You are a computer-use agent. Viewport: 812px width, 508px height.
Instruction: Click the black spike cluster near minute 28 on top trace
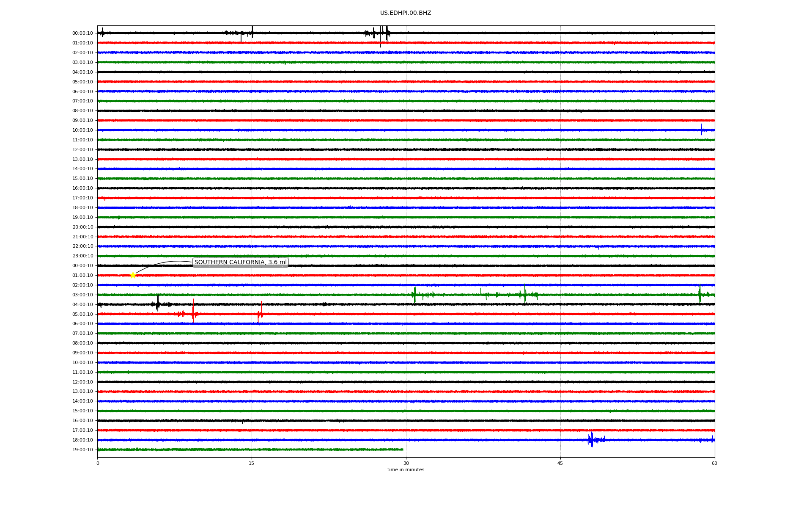coord(386,32)
